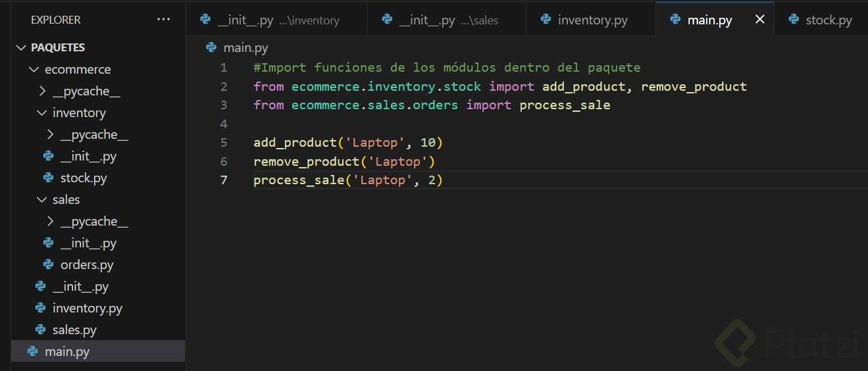Click the Python icon beside orders.py in the tree

click(x=48, y=264)
